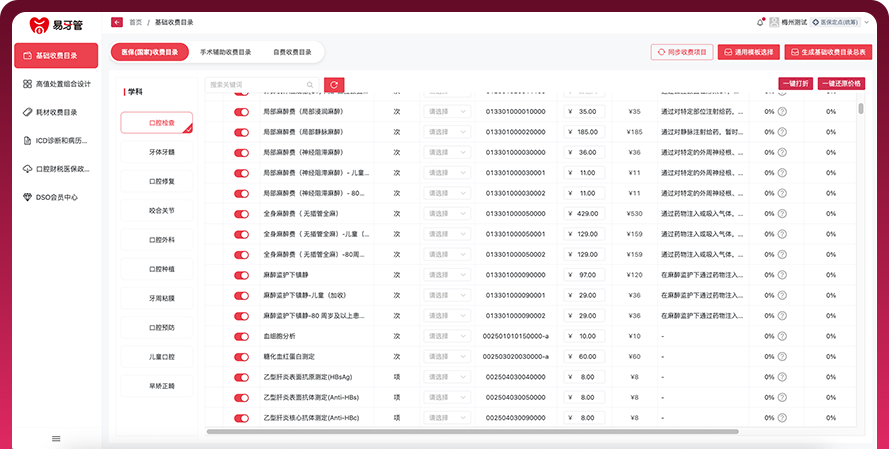The height and width of the screenshot is (449, 889).
Task: Open 请选择 dropdown in 局部浸润麻醉 row
Action: tap(447, 112)
